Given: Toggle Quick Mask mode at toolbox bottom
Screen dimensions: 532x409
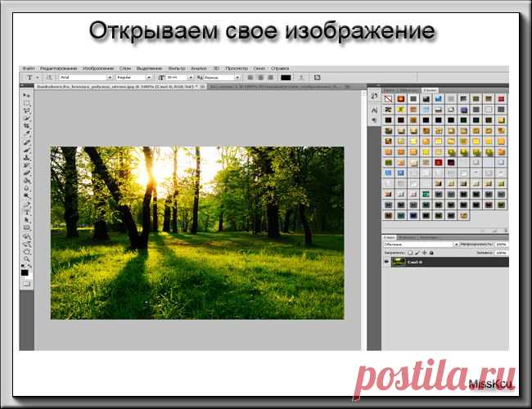Looking at the screenshot, I should coord(26,284).
